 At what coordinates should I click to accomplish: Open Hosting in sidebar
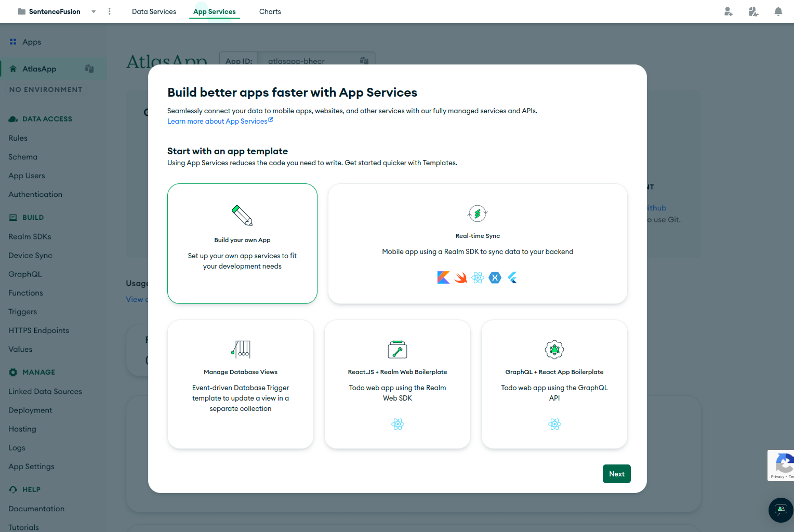[22, 429]
